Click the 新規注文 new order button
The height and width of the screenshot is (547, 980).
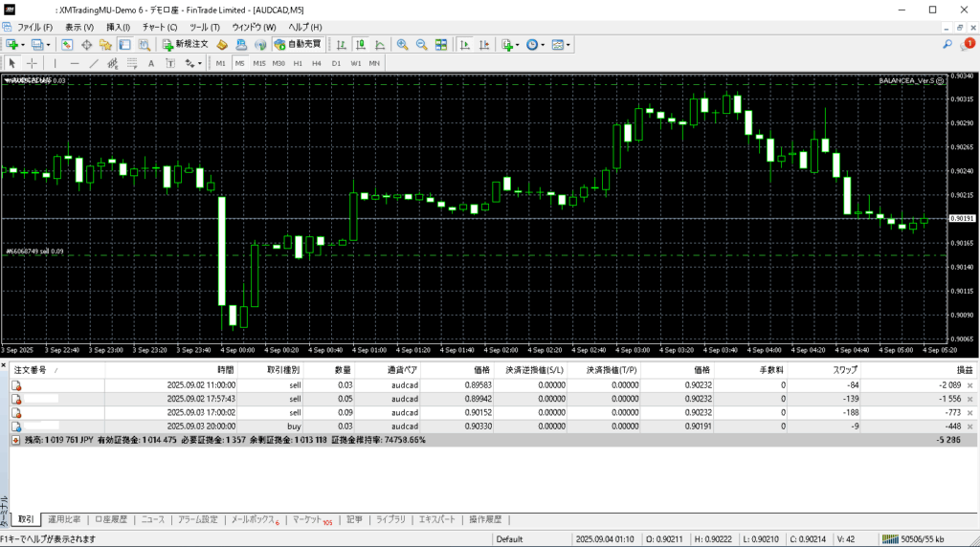pos(185,44)
